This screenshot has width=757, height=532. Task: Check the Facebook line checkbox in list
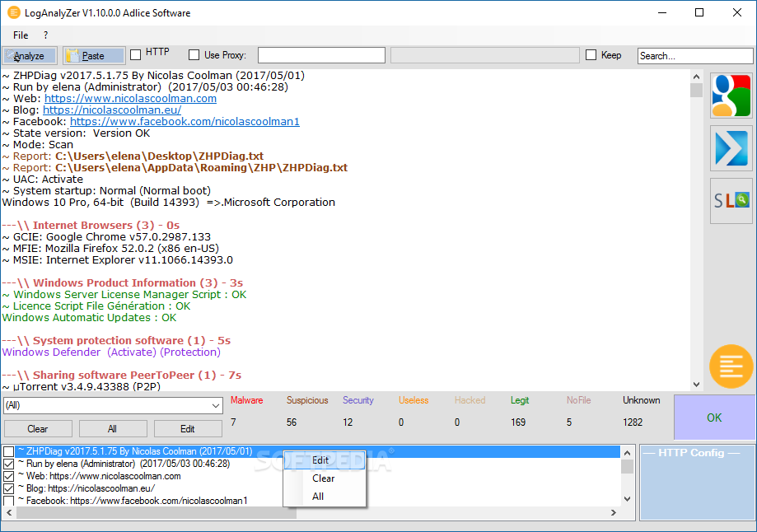[9, 501]
